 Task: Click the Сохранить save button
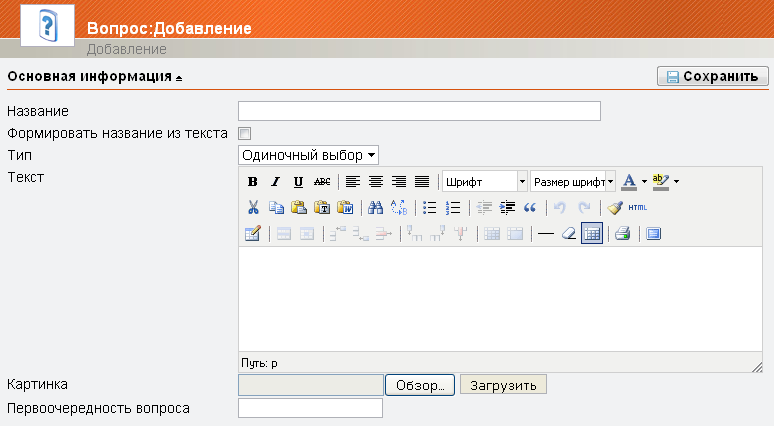click(x=713, y=77)
